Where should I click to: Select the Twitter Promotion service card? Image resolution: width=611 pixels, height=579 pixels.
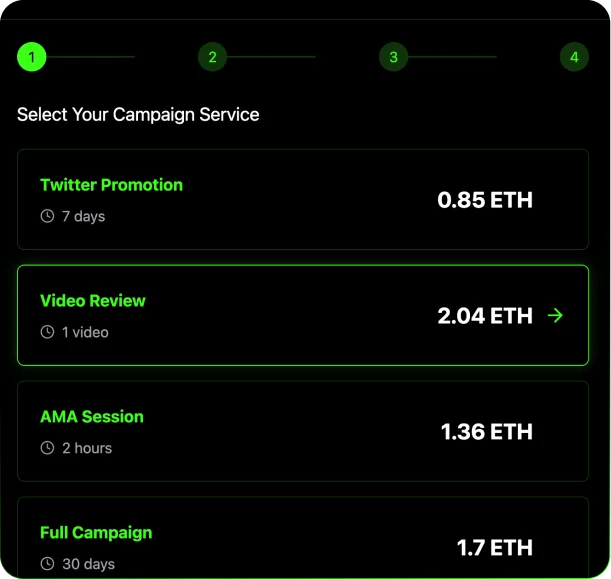point(302,199)
